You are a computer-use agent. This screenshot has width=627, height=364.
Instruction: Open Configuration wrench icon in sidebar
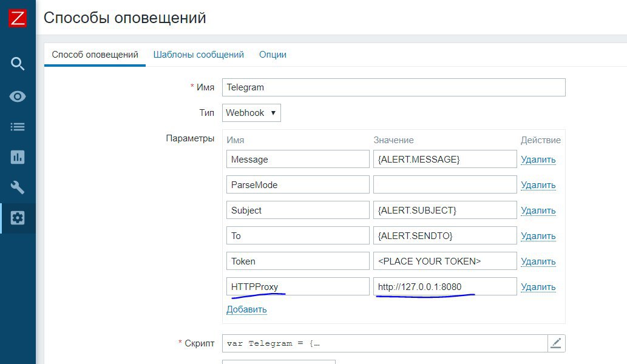(x=18, y=187)
